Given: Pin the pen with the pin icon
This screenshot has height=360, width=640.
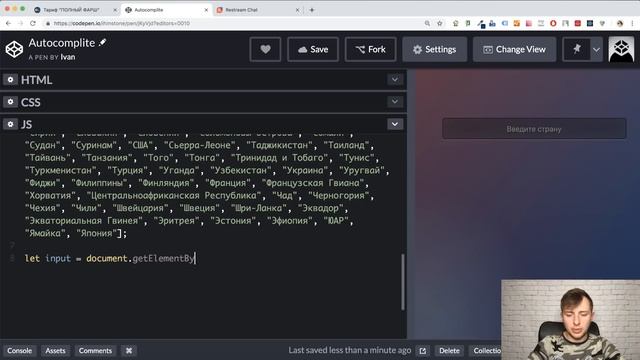Looking at the screenshot, I should 577,49.
